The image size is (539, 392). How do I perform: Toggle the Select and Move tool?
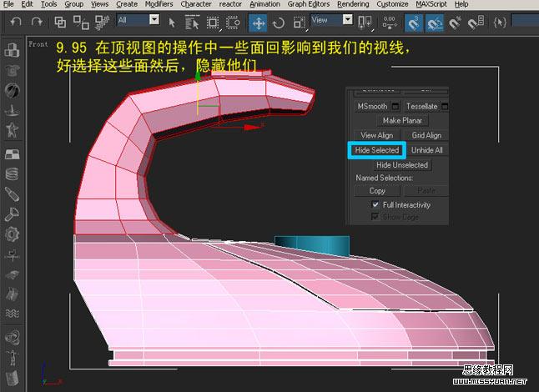pyautogui.click(x=258, y=23)
